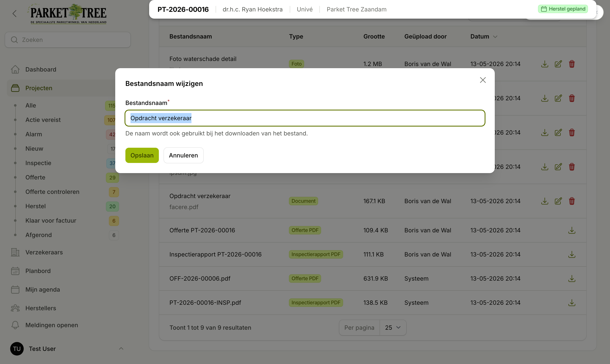Save the new file name with Opslaan
Image resolution: width=610 pixels, height=364 pixels.
click(142, 155)
